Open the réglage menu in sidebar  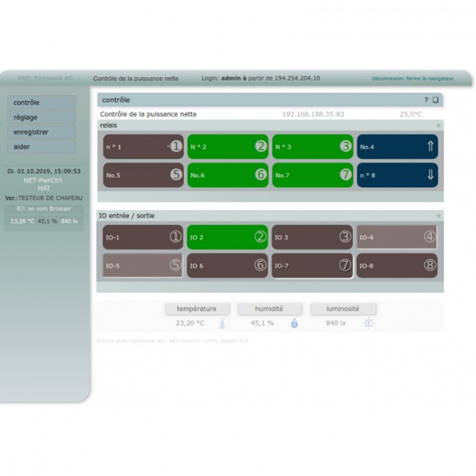pyautogui.click(x=41, y=117)
